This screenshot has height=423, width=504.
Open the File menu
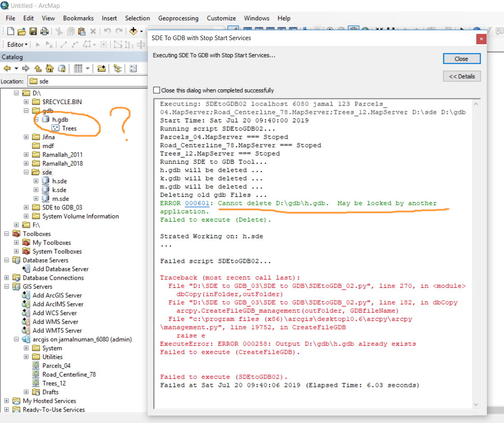click(x=10, y=18)
